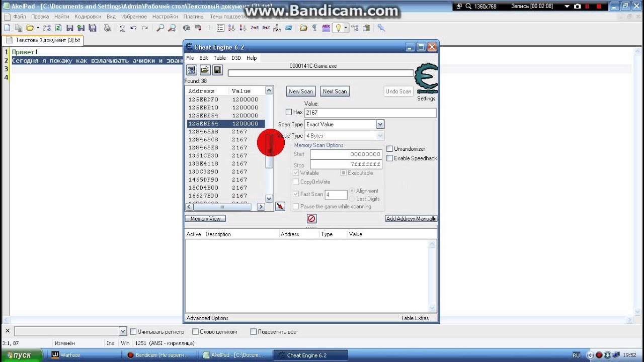Toggle the Подсветить все checkbox
The image size is (644, 362).
253,332
